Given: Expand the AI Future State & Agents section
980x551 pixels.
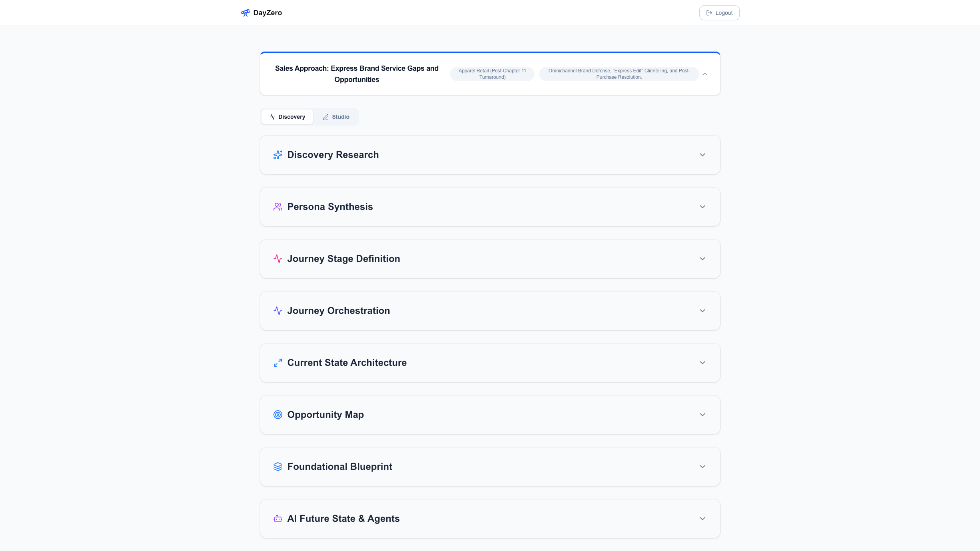Looking at the screenshot, I should pyautogui.click(x=703, y=519).
